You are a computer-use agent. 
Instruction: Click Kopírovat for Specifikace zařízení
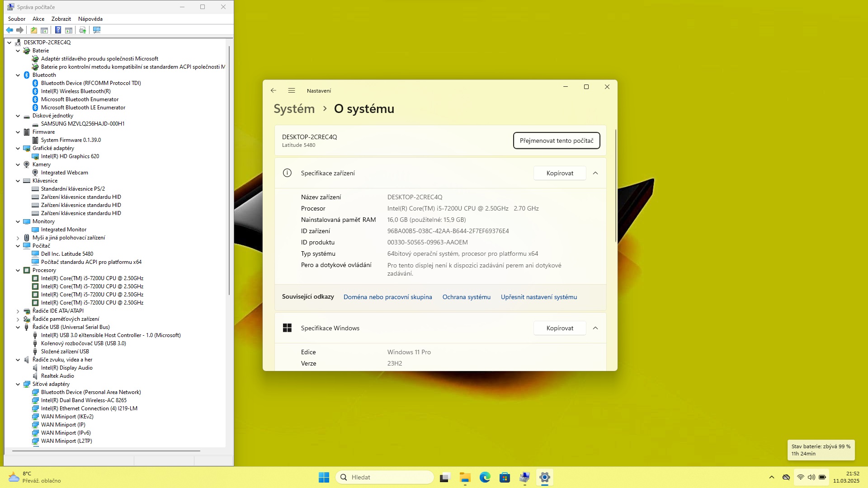pyautogui.click(x=560, y=173)
